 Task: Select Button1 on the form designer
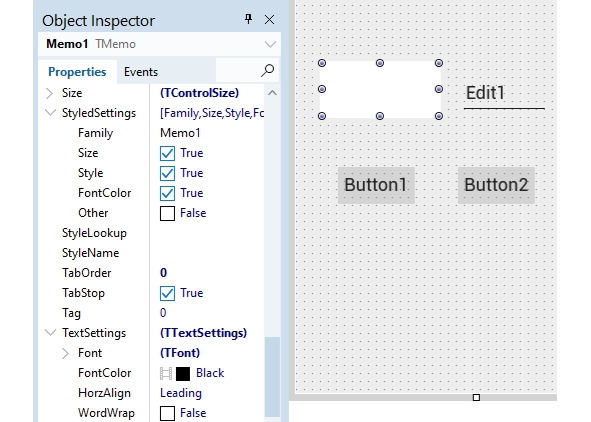click(376, 185)
